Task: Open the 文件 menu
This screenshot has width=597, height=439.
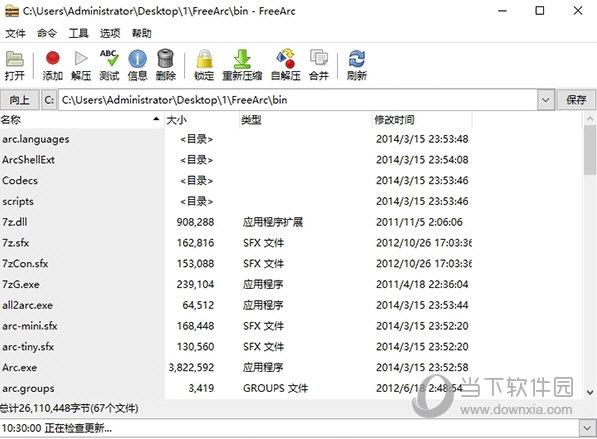Action: pos(15,34)
